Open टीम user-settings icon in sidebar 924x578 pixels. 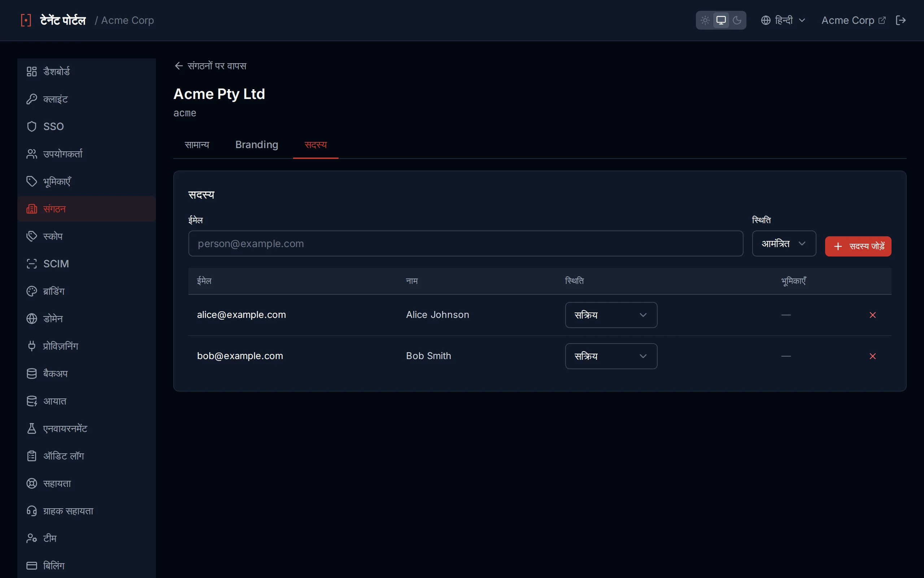click(32, 538)
